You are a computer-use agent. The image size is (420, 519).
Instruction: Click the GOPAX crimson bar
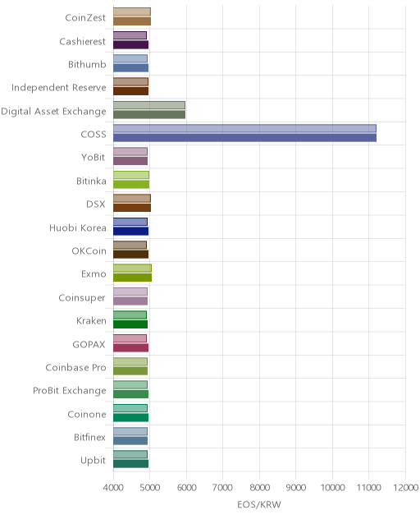[x=131, y=347]
